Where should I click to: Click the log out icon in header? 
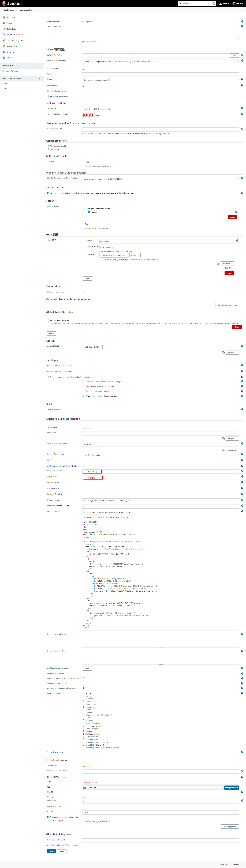click(234, 4)
